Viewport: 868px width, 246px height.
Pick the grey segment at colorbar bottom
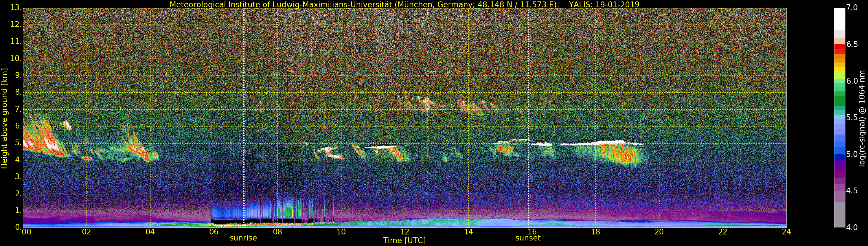pos(839,215)
